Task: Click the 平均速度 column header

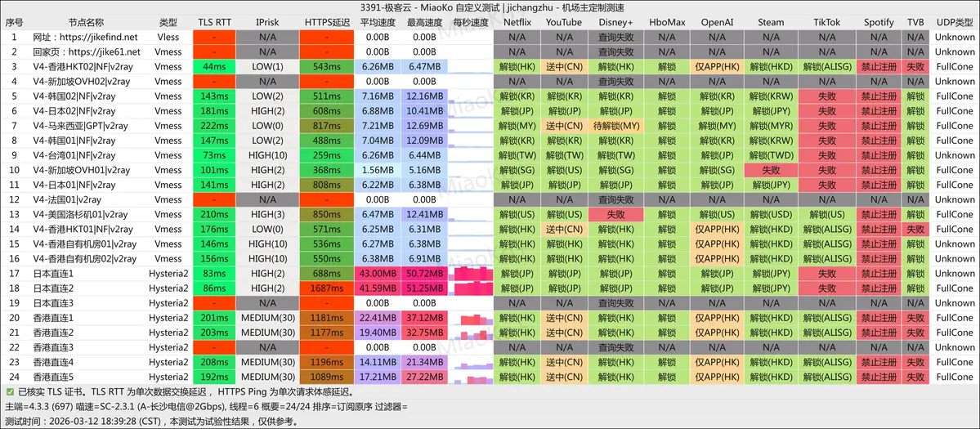Action: coord(377,23)
